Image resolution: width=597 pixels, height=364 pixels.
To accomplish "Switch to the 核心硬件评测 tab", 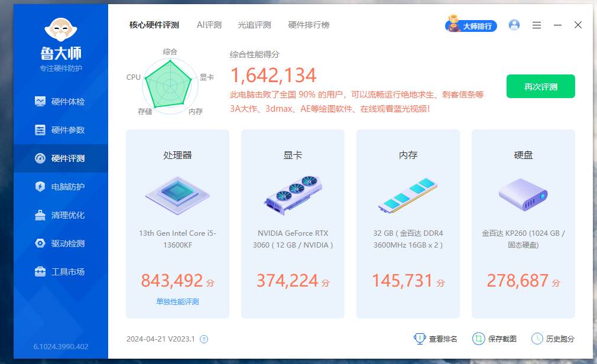I will click(x=154, y=25).
